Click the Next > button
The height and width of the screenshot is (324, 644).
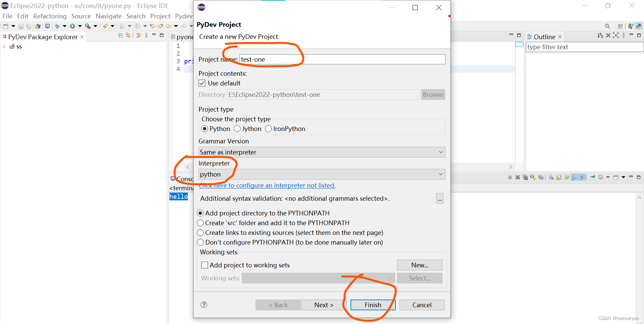coord(324,305)
